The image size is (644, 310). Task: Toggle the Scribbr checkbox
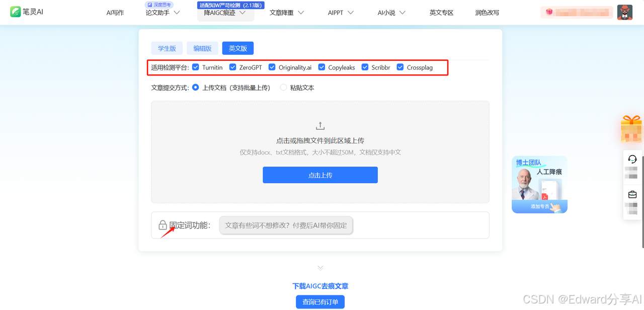[x=365, y=67]
